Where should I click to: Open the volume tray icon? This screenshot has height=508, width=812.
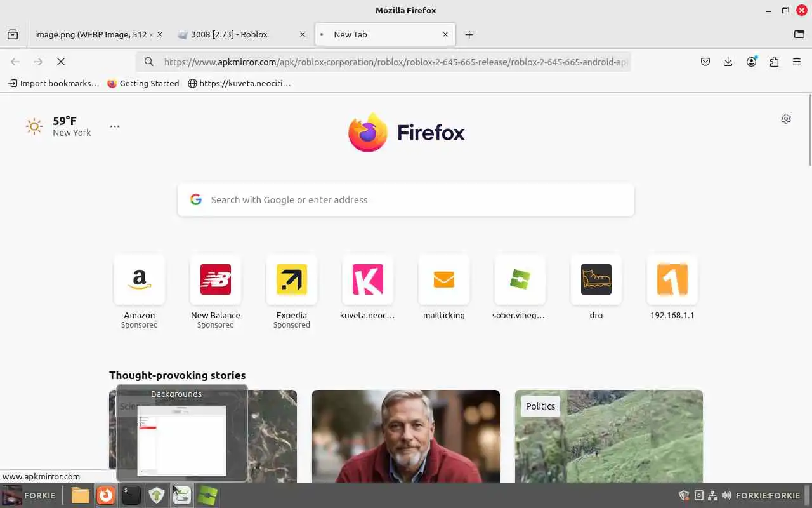tap(726, 495)
